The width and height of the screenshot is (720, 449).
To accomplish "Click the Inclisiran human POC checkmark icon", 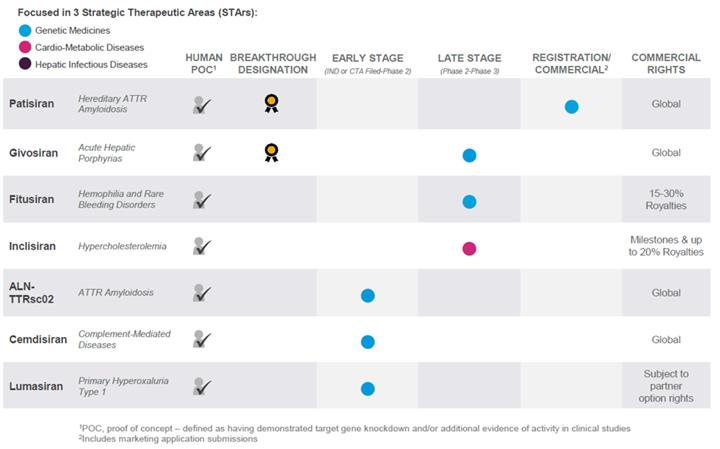I will point(203,246).
